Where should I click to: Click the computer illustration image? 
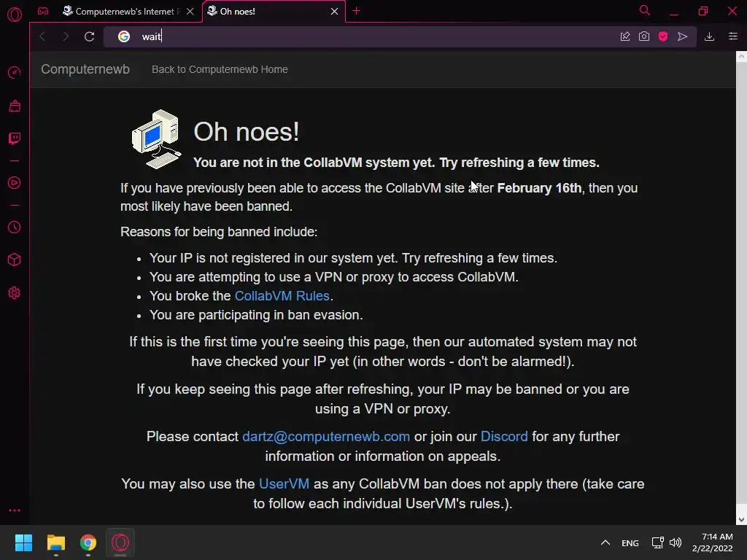157,139
